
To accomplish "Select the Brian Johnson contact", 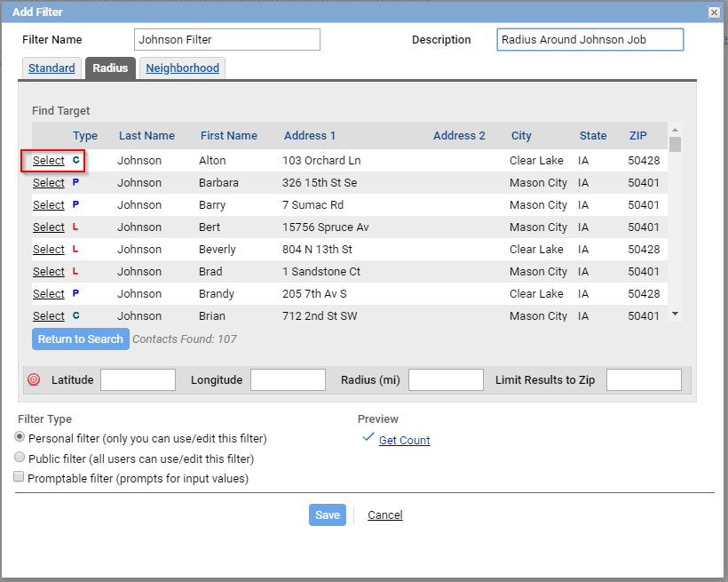I will click(x=48, y=316).
